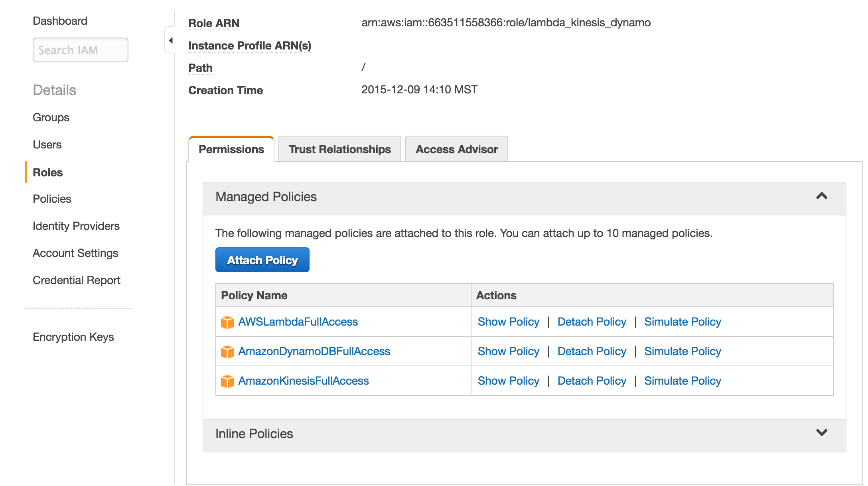Open Account Settings in the sidebar
Viewport: 868px width, 486px height.
click(75, 253)
